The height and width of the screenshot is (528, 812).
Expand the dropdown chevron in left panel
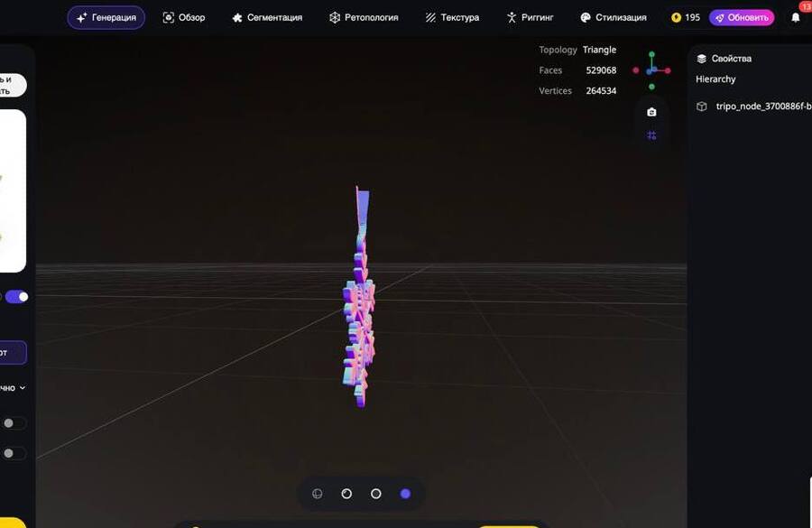click(23, 387)
